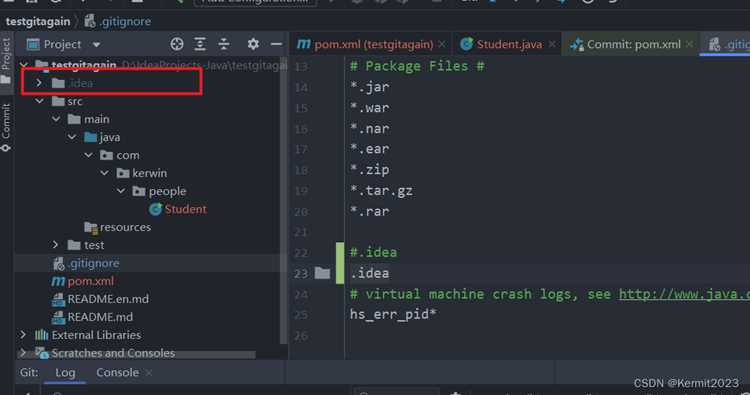Expand Scratches and Consoles node
Screen dimensions: 750x395
[23, 353]
